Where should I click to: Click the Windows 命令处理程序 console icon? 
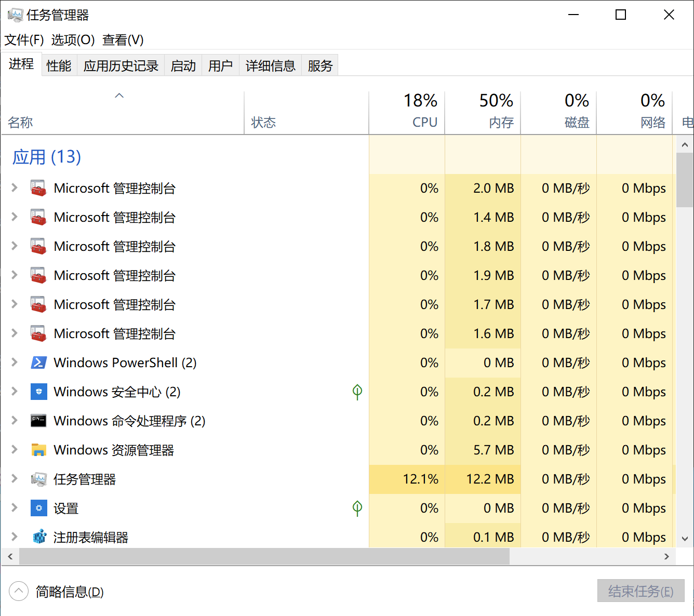tap(38, 421)
